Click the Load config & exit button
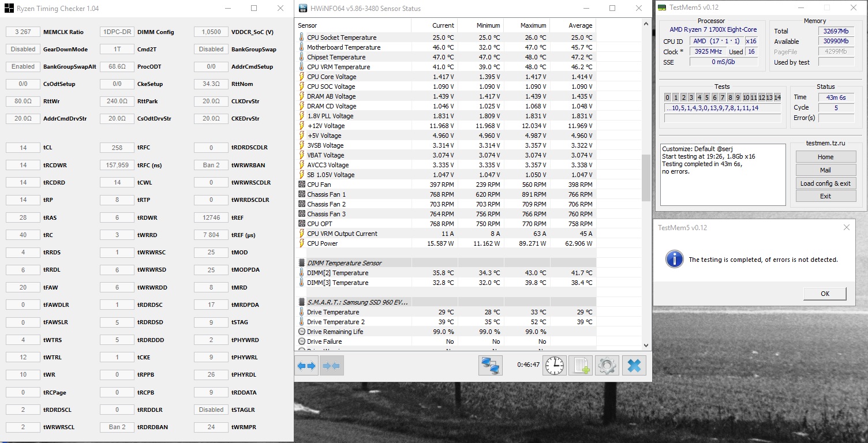The image size is (868, 443). coord(825,183)
